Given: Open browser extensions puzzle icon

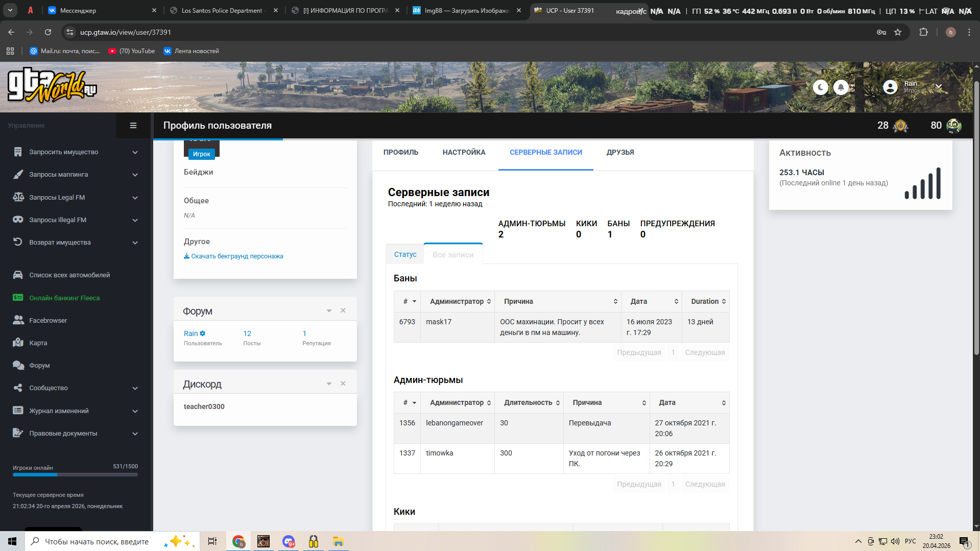Looking at the screenshot, I should 923,32.
